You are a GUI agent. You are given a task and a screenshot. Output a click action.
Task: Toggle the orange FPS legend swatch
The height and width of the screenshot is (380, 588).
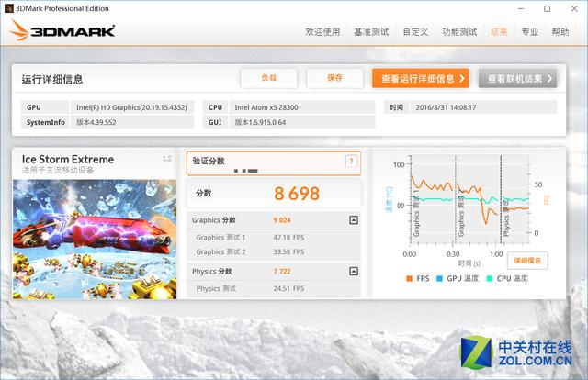[409, 278]
